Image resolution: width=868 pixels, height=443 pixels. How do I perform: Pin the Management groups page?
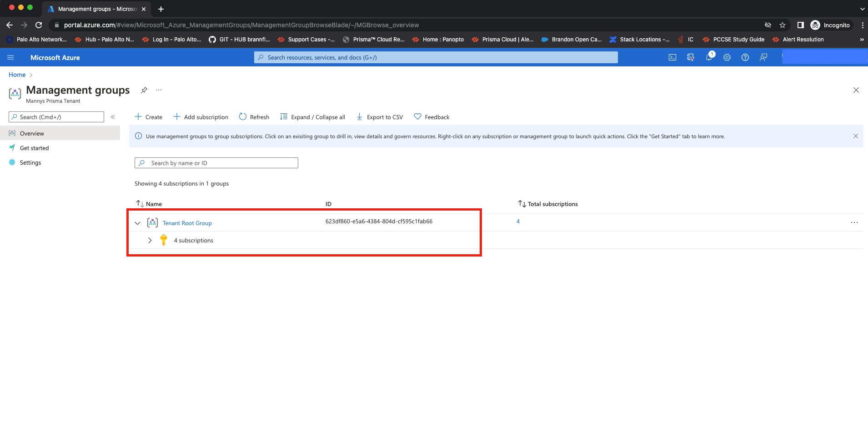pyautogui.click(x=144, y=90)
